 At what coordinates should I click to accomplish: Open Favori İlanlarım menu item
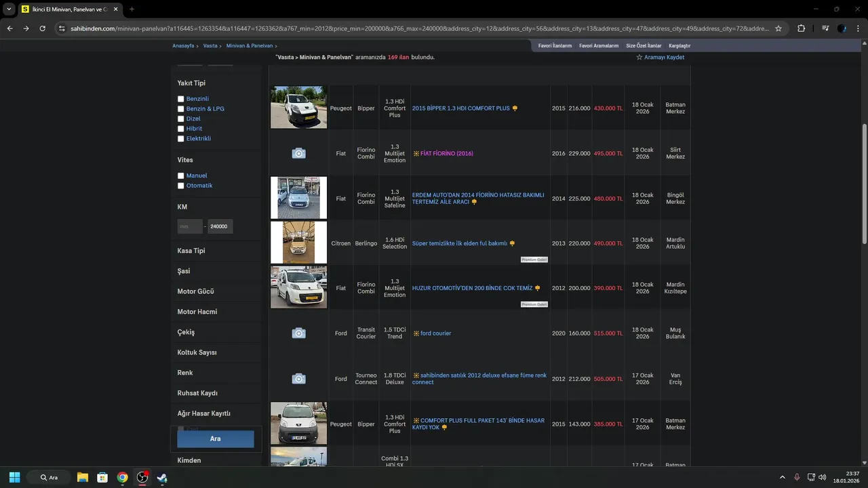pos(555,45)
